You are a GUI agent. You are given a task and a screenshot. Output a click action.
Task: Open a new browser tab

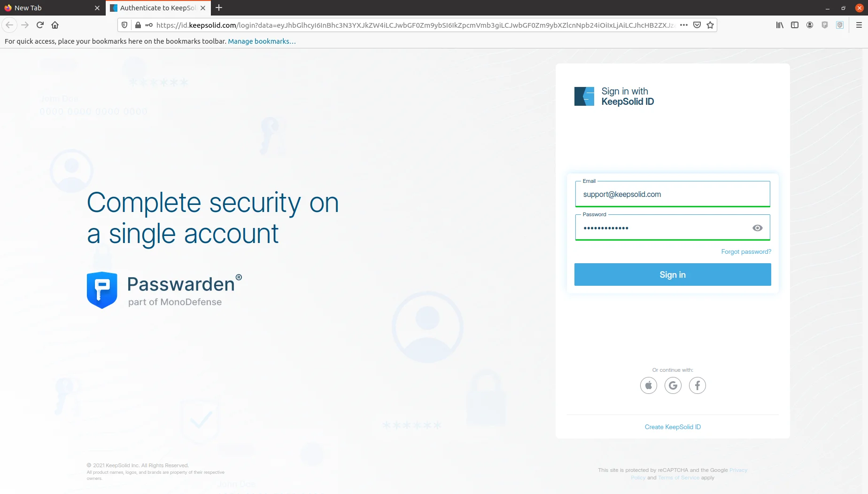tap(219, 8)
